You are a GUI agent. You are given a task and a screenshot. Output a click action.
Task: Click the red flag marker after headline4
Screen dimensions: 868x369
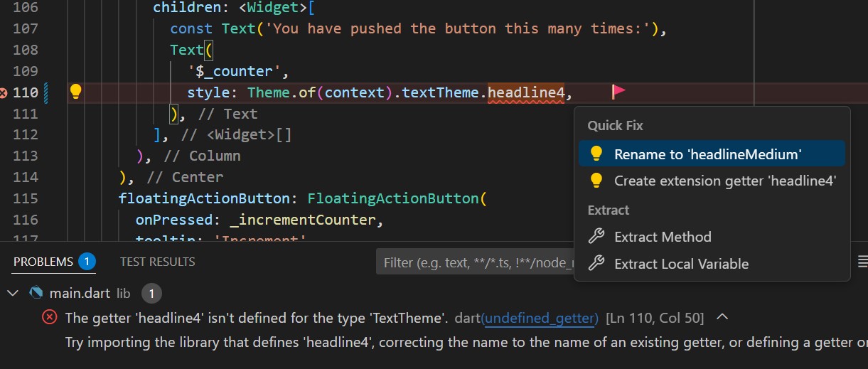point(618,91)
